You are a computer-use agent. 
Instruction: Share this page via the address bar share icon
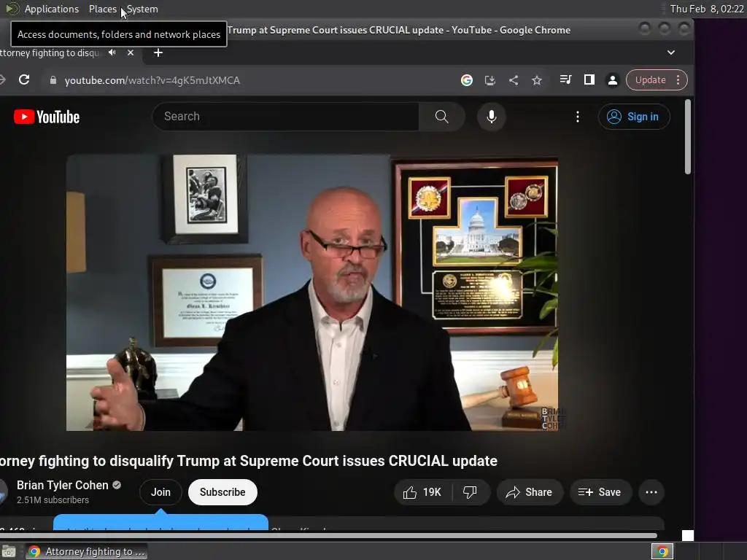point(514,80)
